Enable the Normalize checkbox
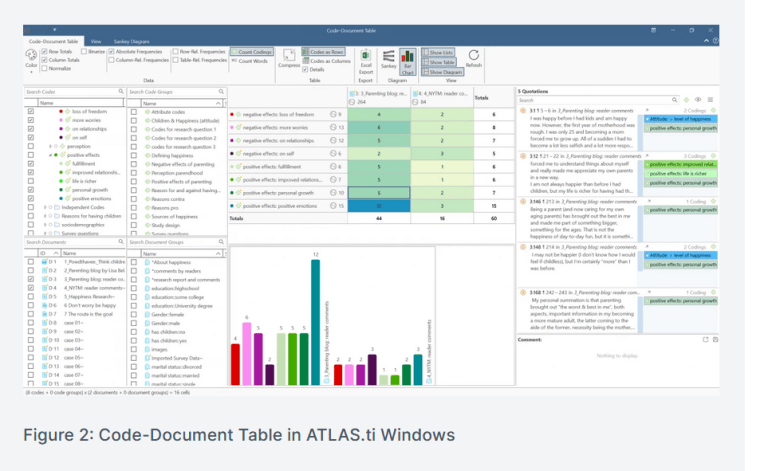Image resolution: width=768 pixels, height=471 pixels. tap(45, 67)
